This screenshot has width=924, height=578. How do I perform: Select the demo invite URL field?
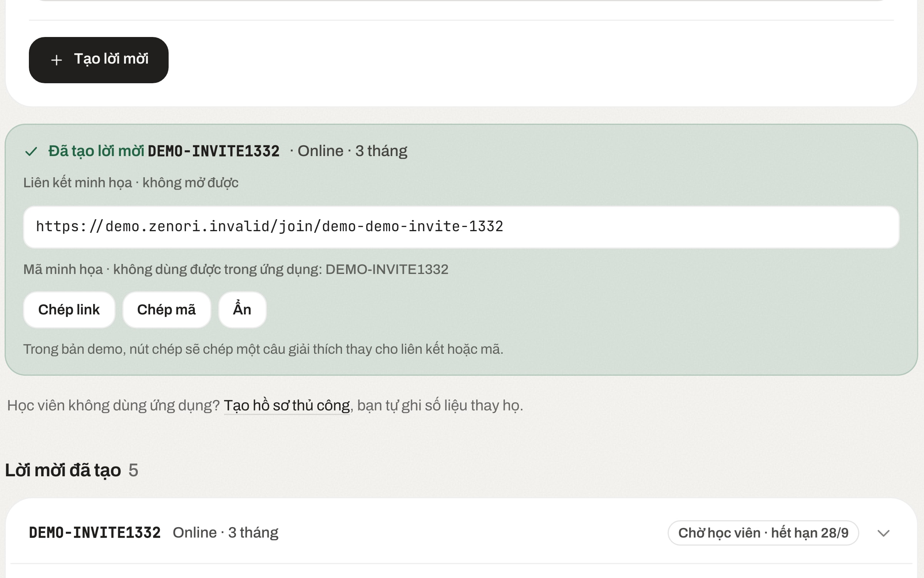click(x=461, y=227)
